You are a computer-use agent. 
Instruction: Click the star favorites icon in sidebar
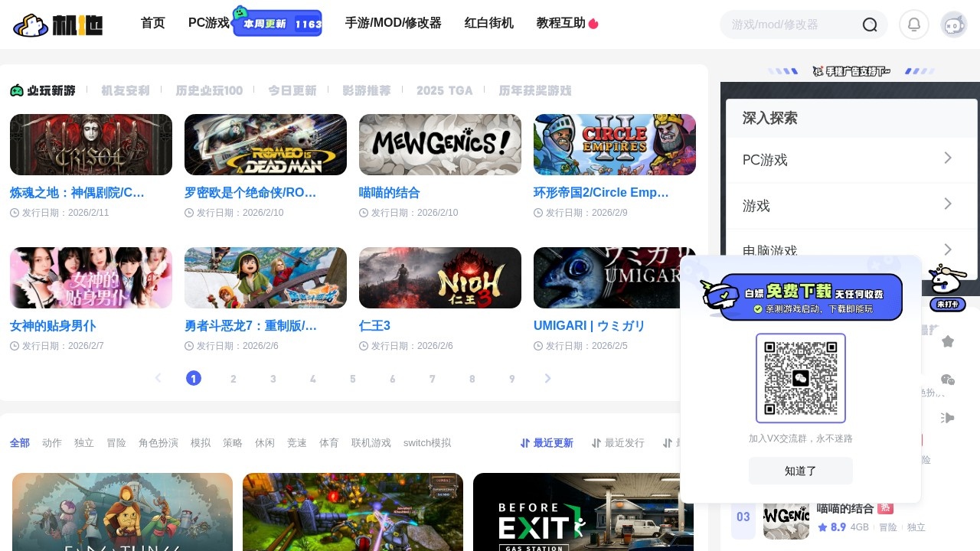[948, 341]
